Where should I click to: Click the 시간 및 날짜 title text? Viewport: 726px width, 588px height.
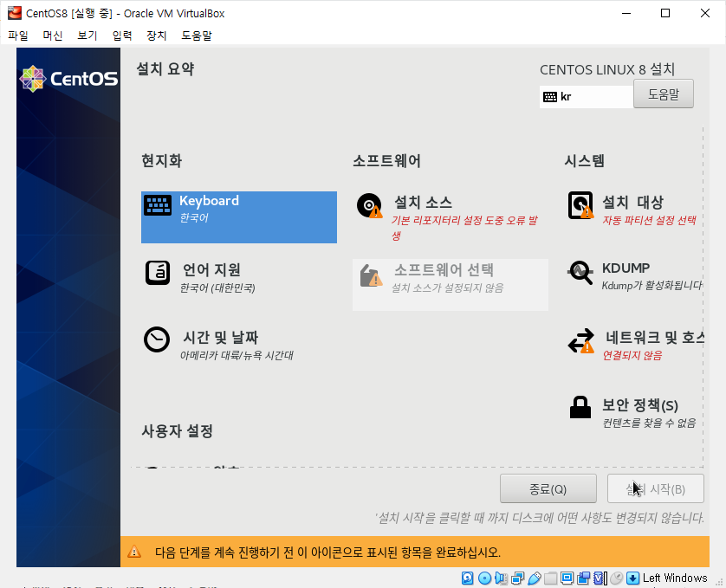coord(220,337)
